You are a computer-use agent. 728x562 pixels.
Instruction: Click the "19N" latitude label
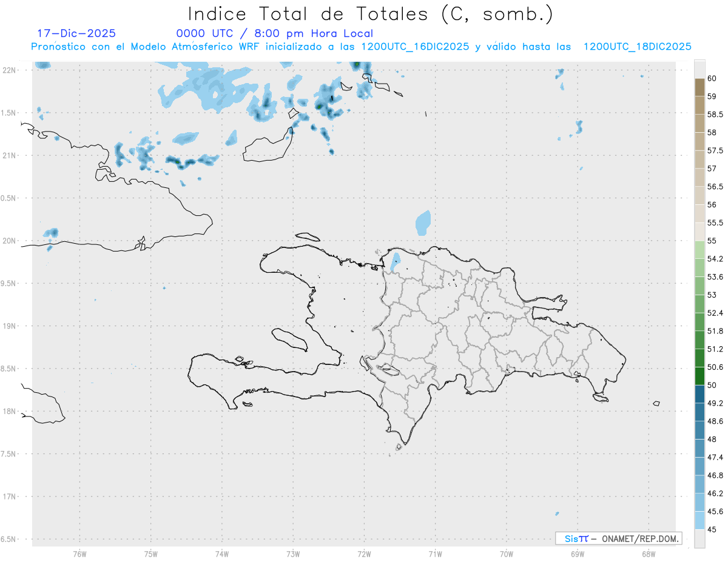pyautogui.click(x=9, y=326)
